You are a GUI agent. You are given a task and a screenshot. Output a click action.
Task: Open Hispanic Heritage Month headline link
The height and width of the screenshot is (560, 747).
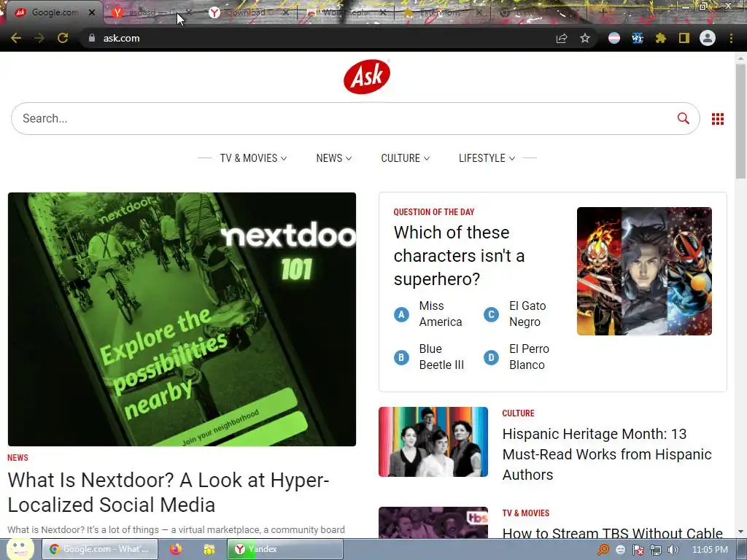pyautogui.click(x=607, y=454)
